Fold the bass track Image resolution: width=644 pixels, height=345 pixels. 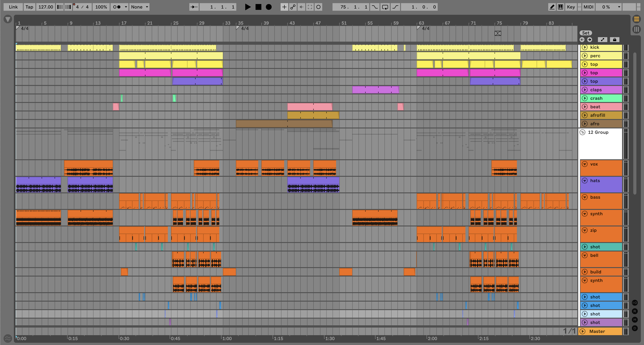(x=584, y=197)
